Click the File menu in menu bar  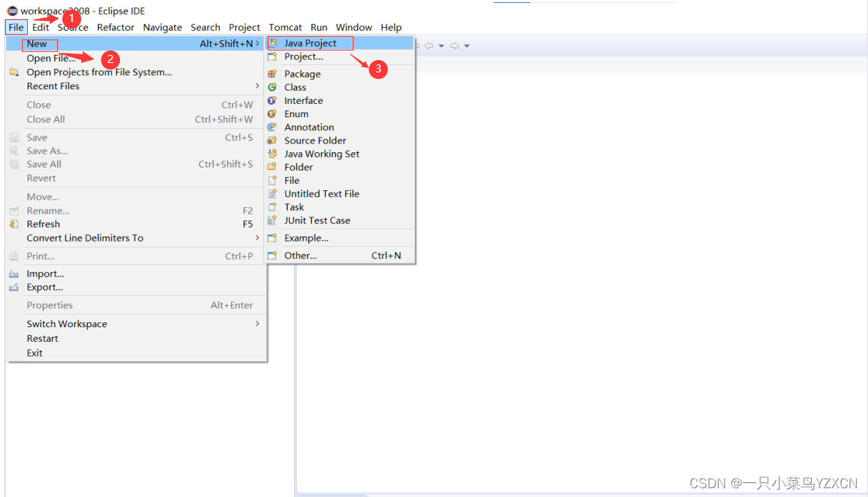[16, 27]
